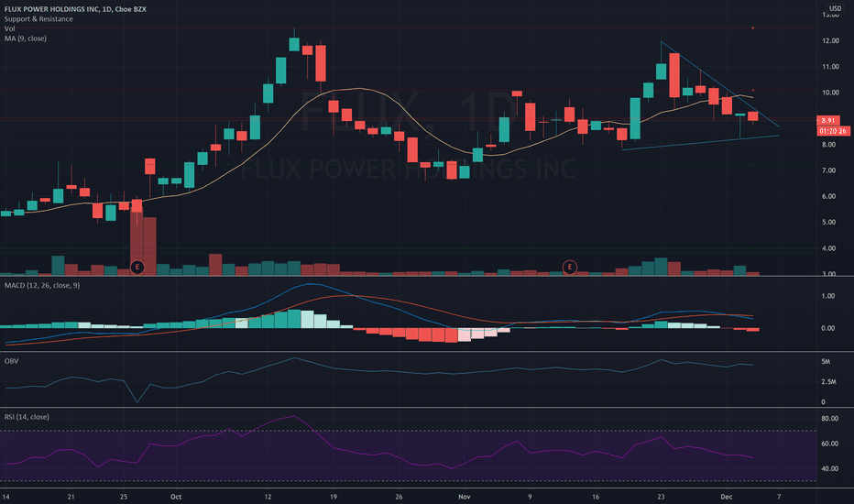Click the RSI (14, close) indicator label
This screenshot has width=854, height=504.
[27, 417]
